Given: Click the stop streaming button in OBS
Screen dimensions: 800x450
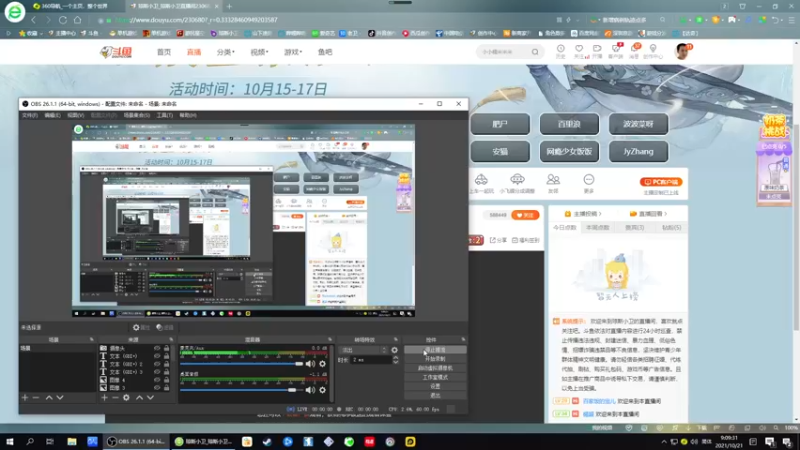Looking at the screenshot, I should point(435,350).
